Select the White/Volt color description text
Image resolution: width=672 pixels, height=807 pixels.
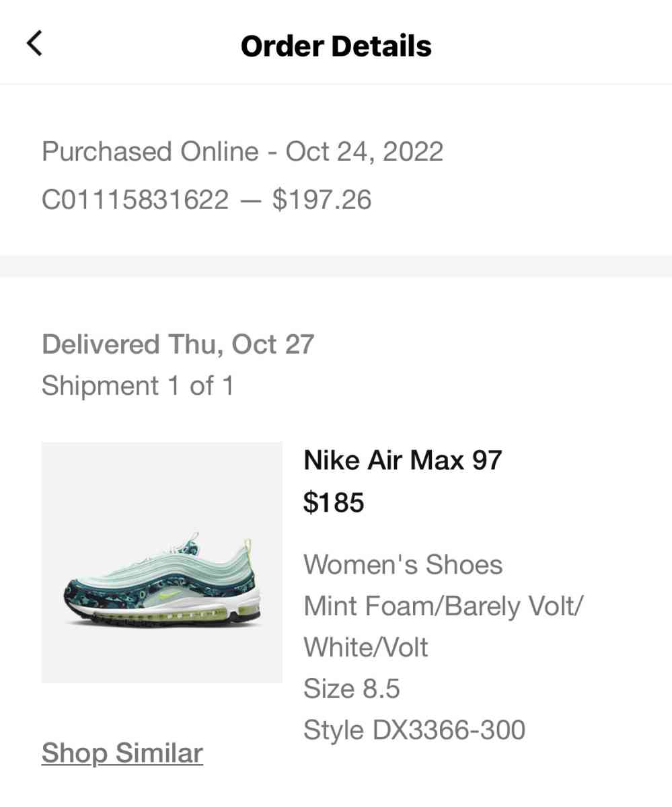pos(365,646)
